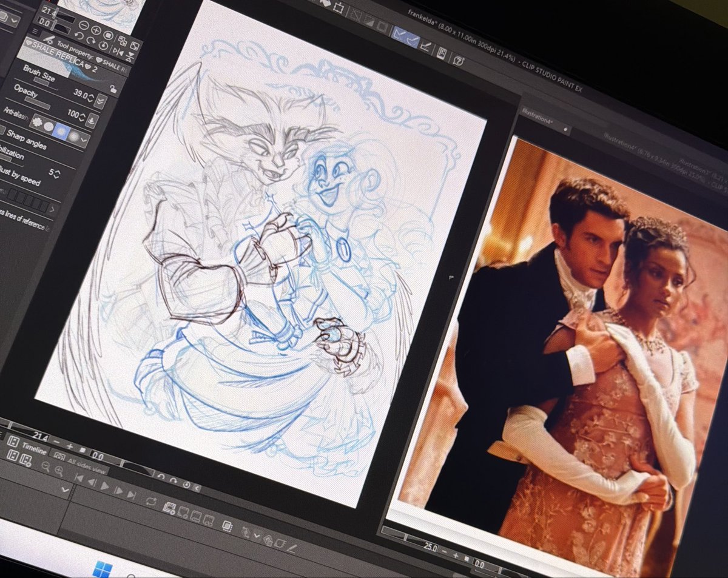
Task: Click the Tool property wrench icon
Action: [x=49, y=39]
